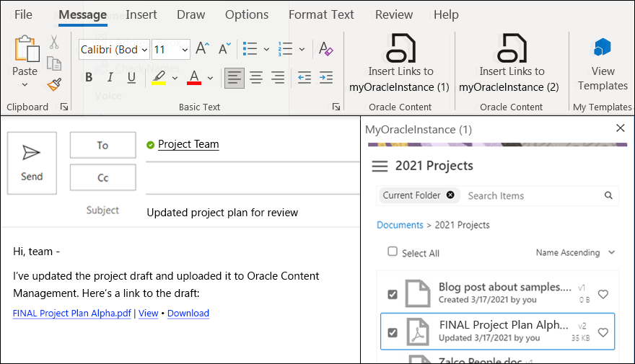This screenshot has height=364, width=635.
Task: Toggle underline formatting
Action: pyautogui.click(x=131, y=77)
